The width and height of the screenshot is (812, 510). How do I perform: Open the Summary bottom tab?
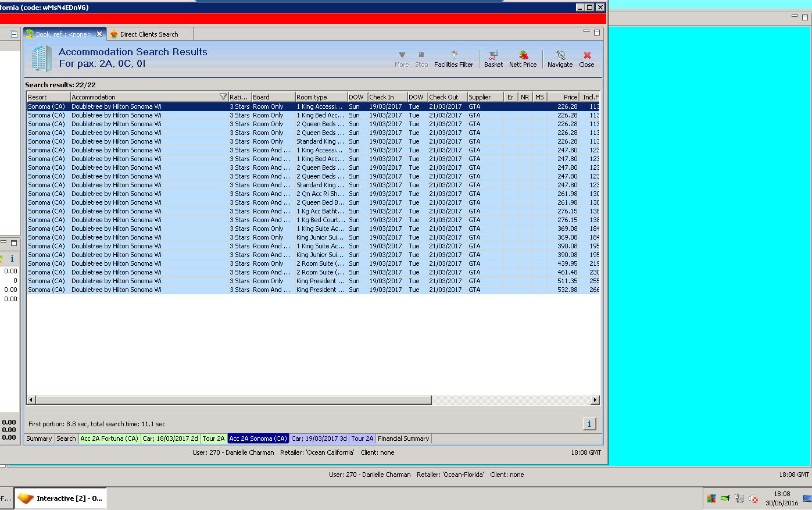pyautogui.click(x=39, y=438)
